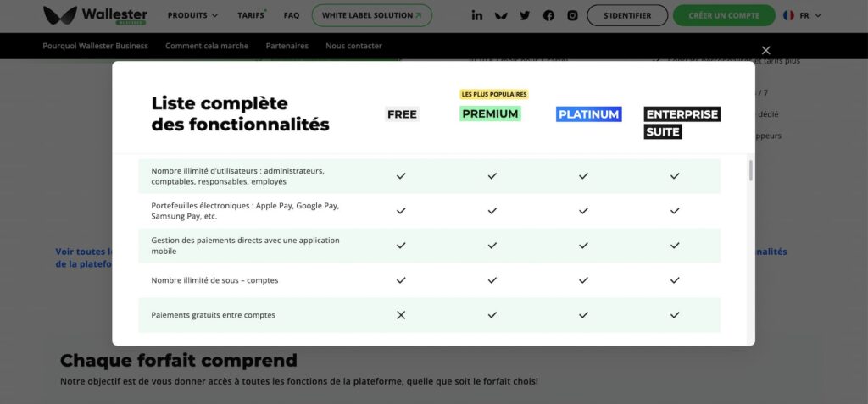Open the Twitter social icon
The width and height of the screenshot is (868, 404).
pos(525,15)
